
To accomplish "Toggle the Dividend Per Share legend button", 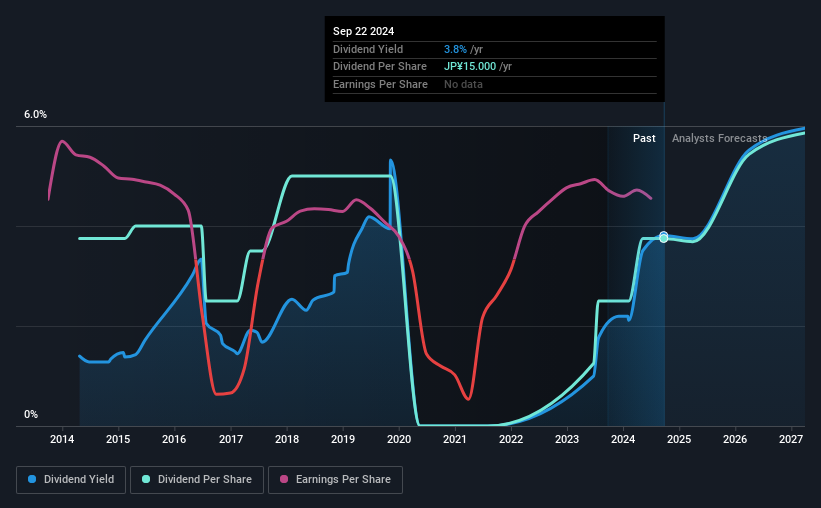I will (197, 480).
